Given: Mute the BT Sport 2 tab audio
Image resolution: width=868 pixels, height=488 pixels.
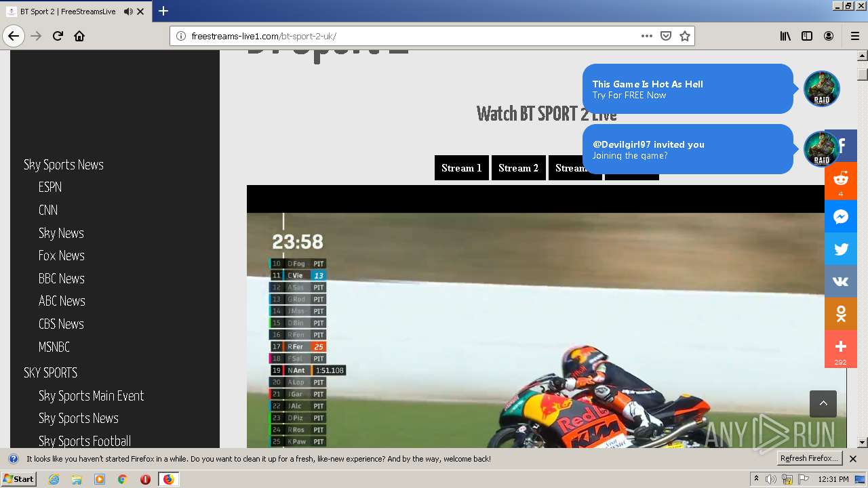Looking at the screenshot, I should [x=128, y=12].
